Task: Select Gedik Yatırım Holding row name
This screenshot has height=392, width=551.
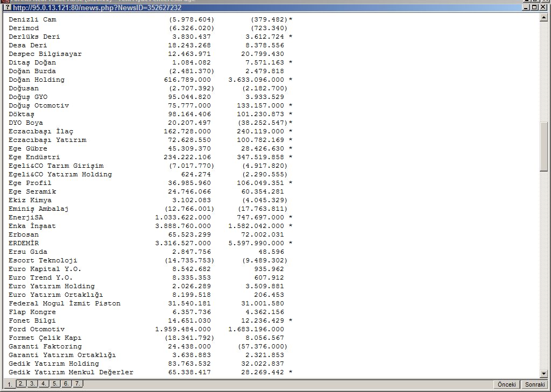Action: coord(54,364)
